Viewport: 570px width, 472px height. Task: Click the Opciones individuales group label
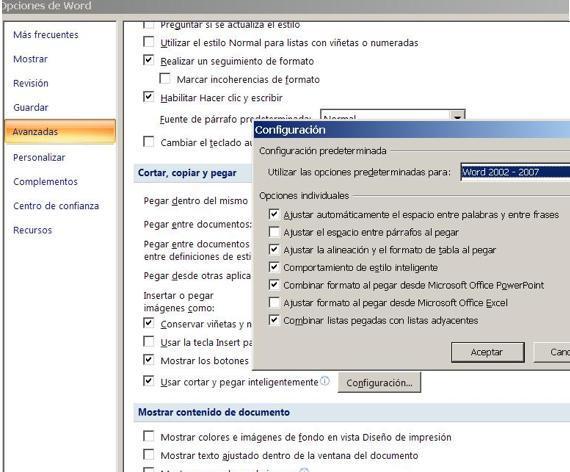click(304, 196)
